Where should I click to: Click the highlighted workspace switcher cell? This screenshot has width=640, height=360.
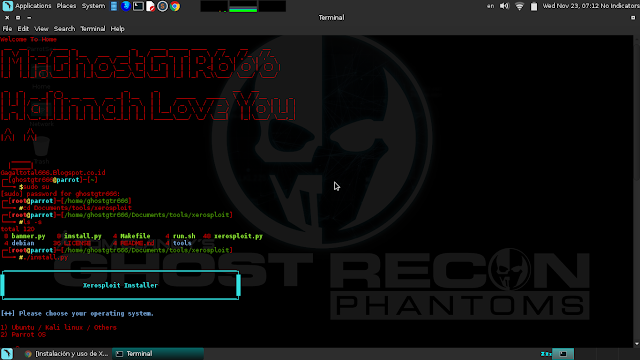pyautogui.click(x=563, y=354)
